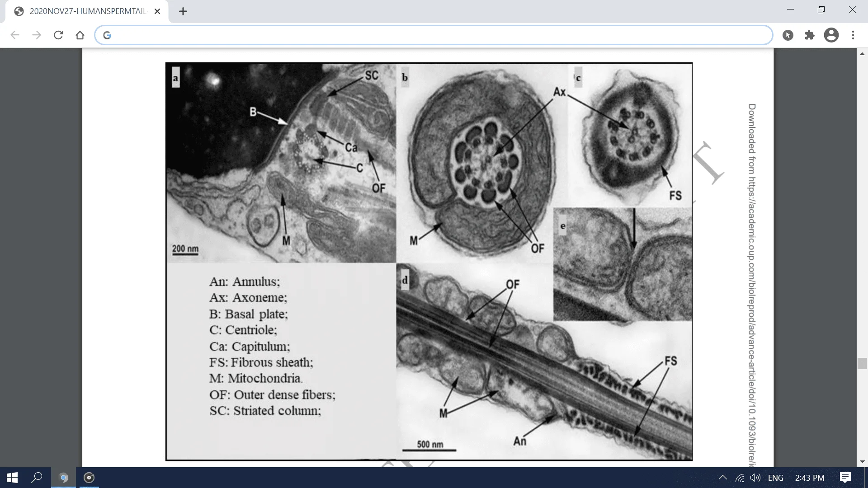Click the 'Ax: Axoneme;' legend text

(248, 297)
